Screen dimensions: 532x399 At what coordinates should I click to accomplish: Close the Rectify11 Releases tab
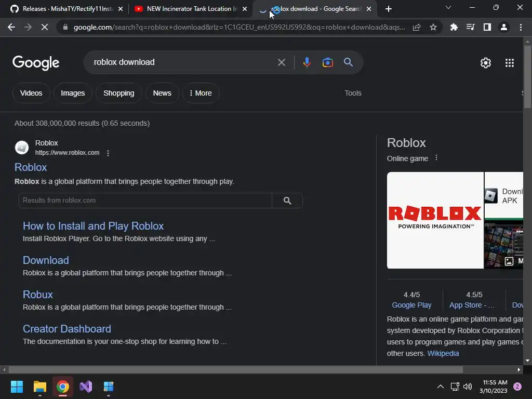tap(121, 9)
